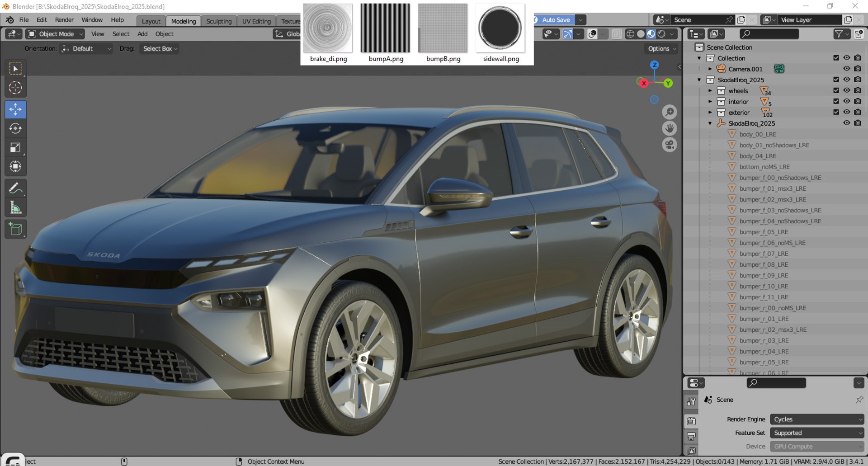This screenshot has height=466, width=868.
Task: Disable SkodaElroq_2025 collection in renders
Action: [858, 80]
